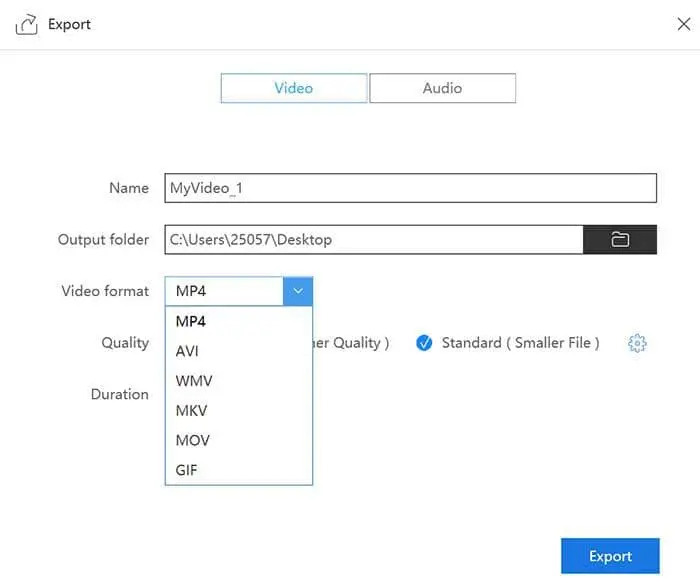Click the Standard ( Smaller File ) label
The image size is (700, 583).
tap(520, 343)
